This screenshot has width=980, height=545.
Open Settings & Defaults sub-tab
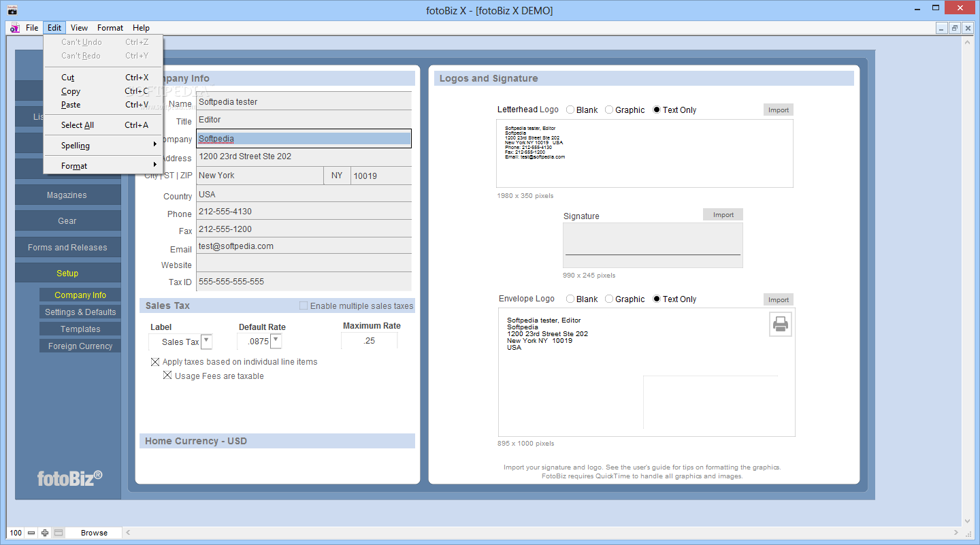coord(80,312)
